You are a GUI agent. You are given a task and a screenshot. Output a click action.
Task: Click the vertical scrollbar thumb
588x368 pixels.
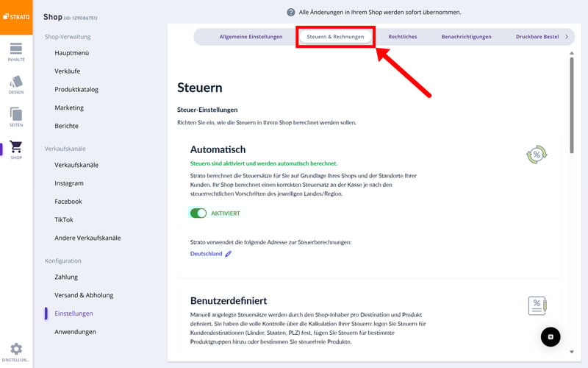pyautogui.click(x=572, y=105)
